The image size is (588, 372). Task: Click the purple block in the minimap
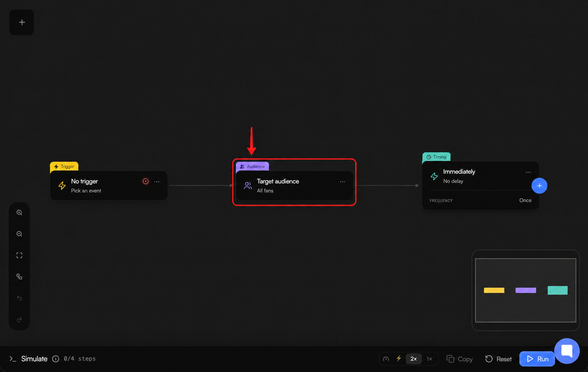coord(526,290)
